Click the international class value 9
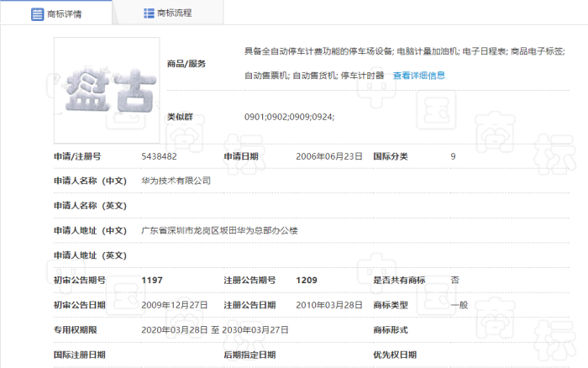This screenshot has height=368, width=588. click(x=453, y=156)
